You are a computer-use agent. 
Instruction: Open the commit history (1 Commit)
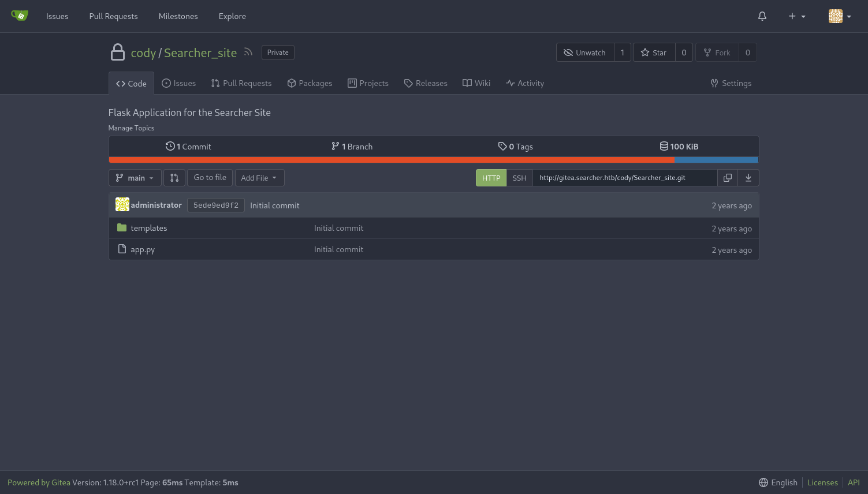click(x=188, y=147)
